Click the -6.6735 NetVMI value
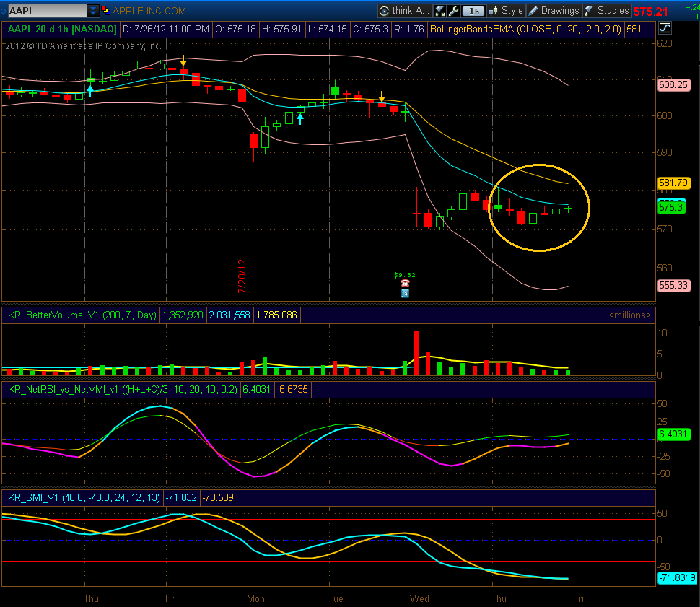 coord(292,390)
